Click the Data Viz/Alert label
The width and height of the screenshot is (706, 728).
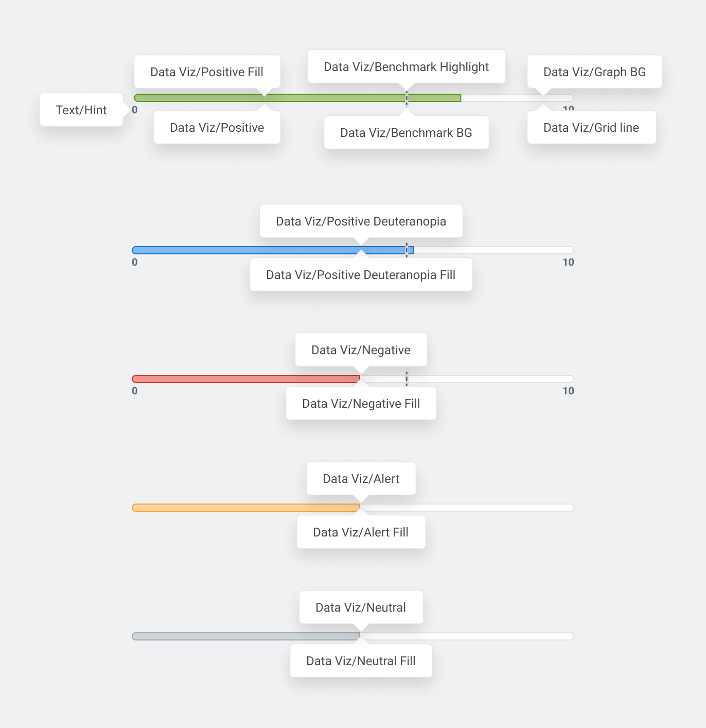tap(361, 479)
